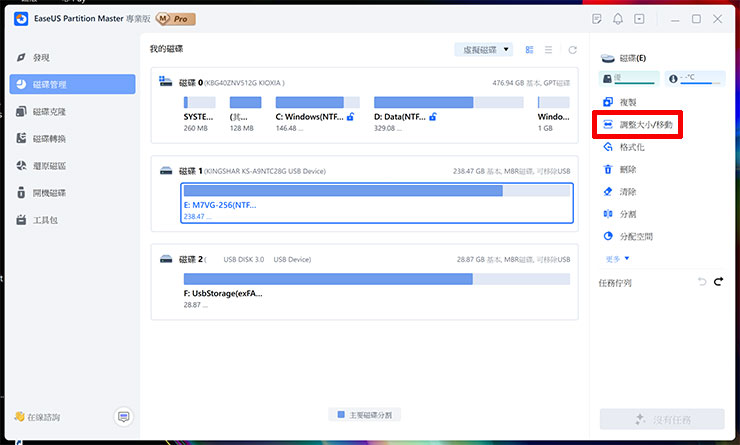Click the 磁碟 2 USB drive icon
Screen dimensions: 740x445
pyautogui.click(x=166, y=259)
